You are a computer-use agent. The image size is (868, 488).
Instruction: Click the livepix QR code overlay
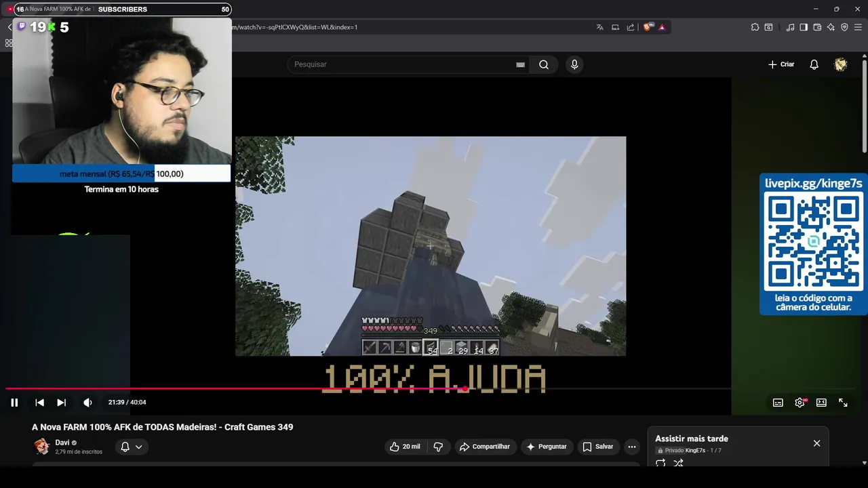(814, 241)
